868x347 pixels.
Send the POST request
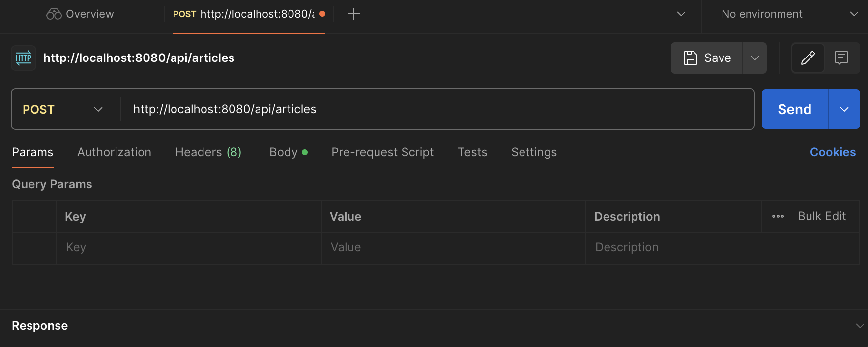click(x=794, y=109)
